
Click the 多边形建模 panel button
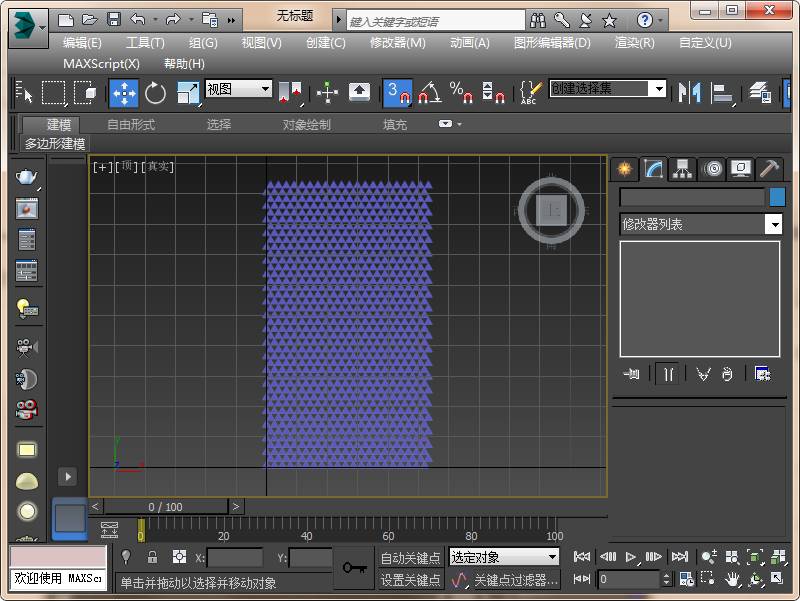(55, 144)
